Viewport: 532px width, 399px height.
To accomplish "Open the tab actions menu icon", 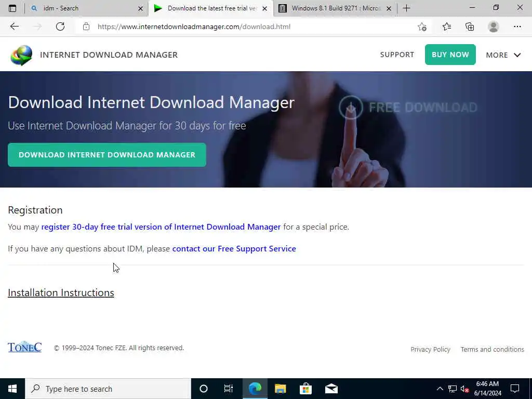I will click(x=12, y=8).
